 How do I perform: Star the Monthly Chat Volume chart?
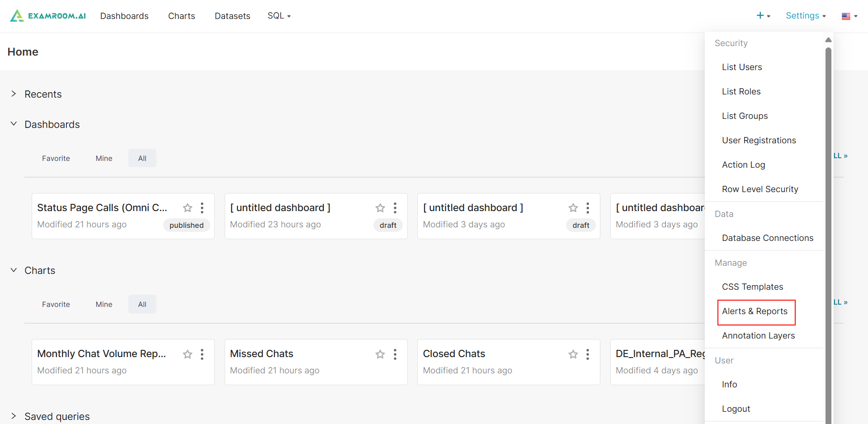[x=188, y=354]
